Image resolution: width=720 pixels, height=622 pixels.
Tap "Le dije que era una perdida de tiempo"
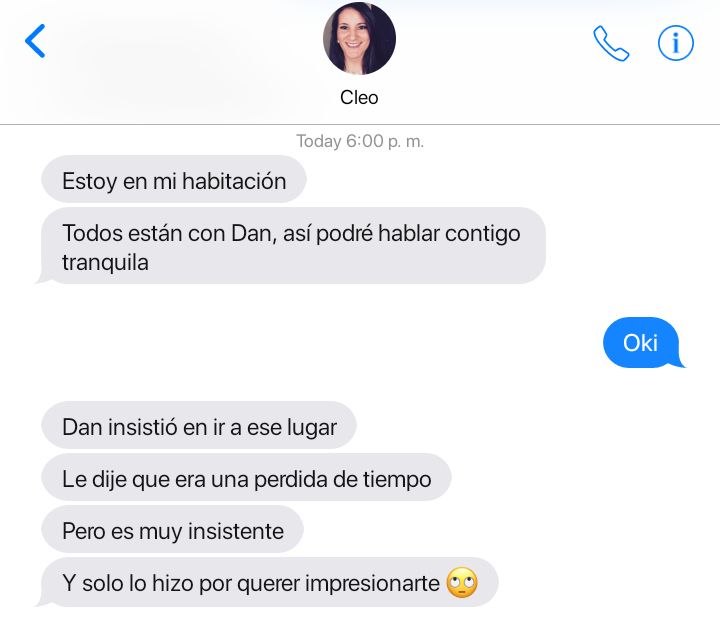tap(247, 478)
